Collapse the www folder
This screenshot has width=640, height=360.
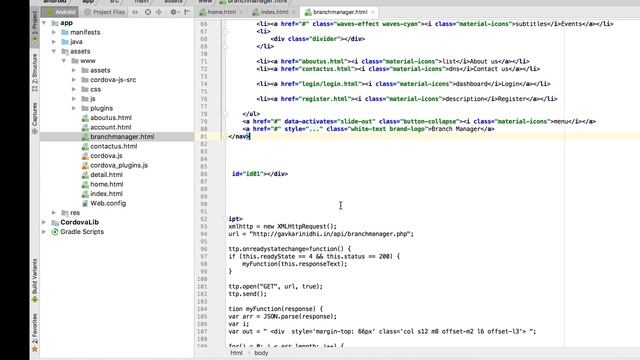tap(64, 61)
